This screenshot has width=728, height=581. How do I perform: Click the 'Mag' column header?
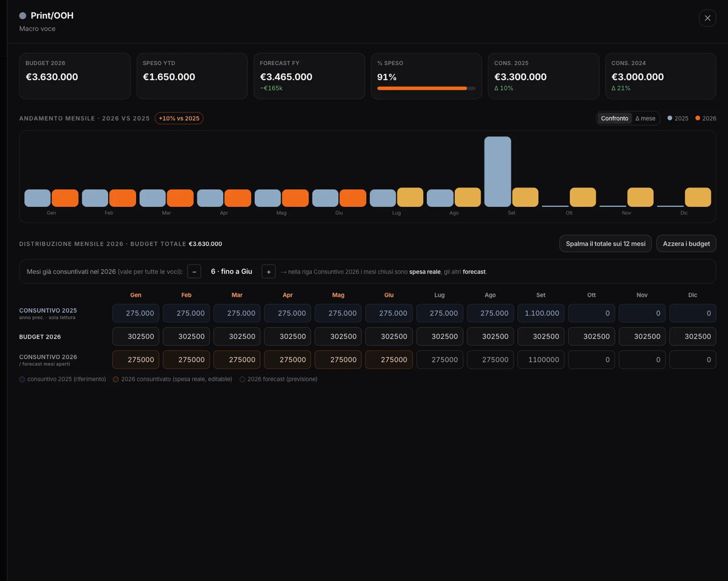point(338,295)
